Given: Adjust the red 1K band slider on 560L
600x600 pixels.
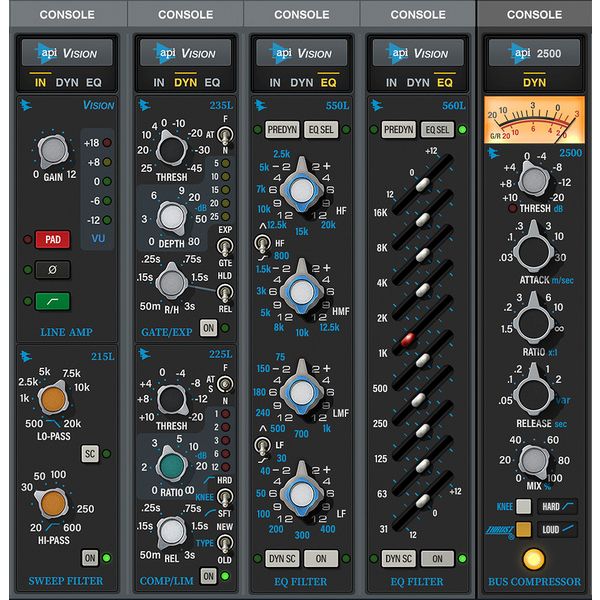Looking at the screenshot, I should [408, 339].
